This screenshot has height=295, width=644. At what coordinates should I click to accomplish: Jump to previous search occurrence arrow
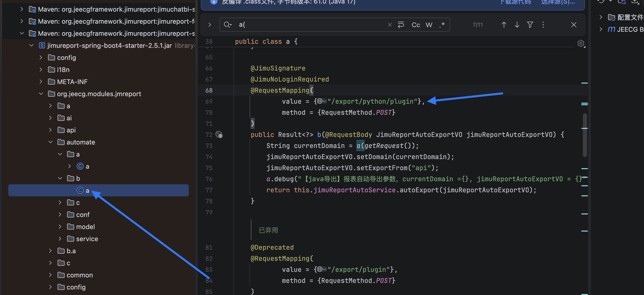504,25
